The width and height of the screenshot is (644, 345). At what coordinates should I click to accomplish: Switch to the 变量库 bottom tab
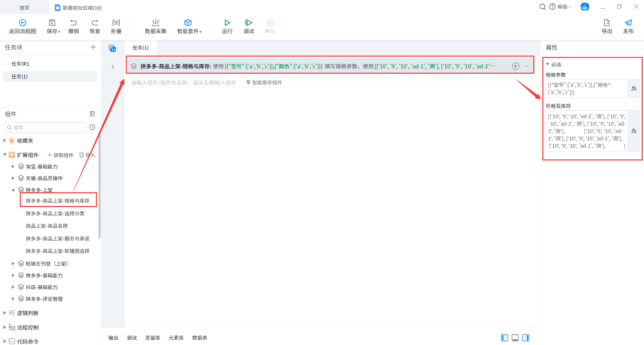point(153,338)
